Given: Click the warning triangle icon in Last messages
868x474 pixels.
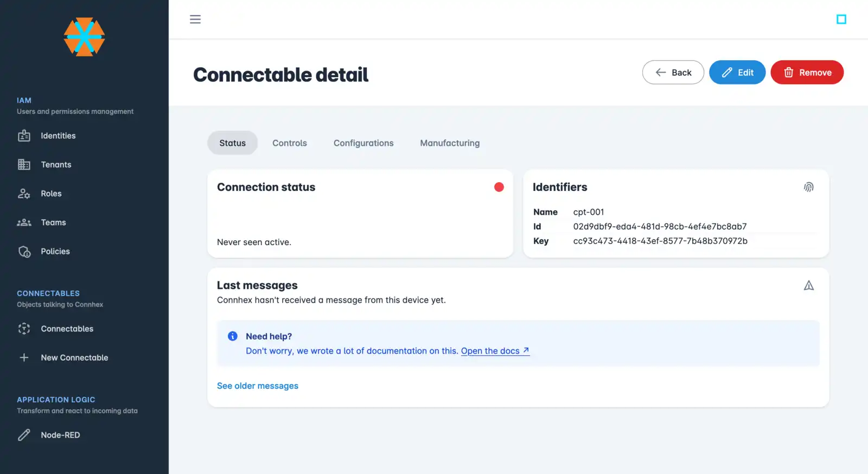Looking at the screenshot, I should 809,285.
